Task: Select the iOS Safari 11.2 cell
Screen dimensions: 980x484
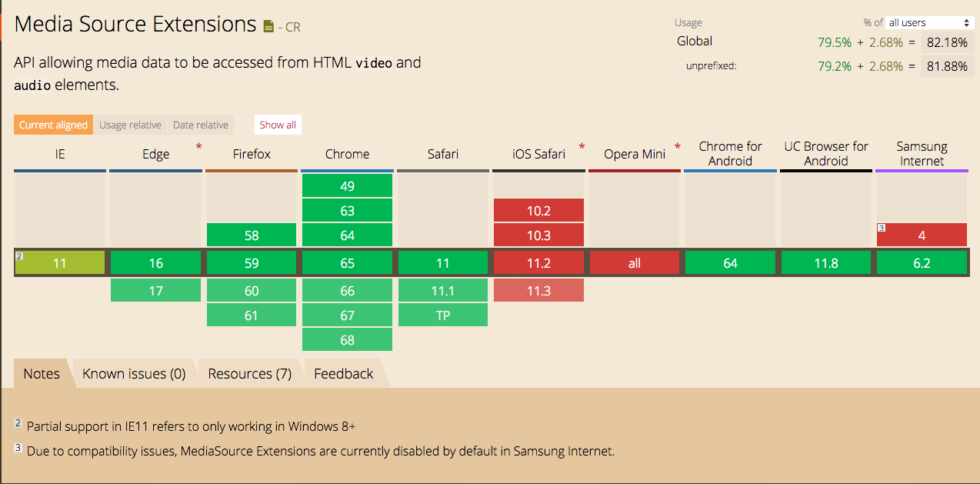Action: tap(538, 263)
